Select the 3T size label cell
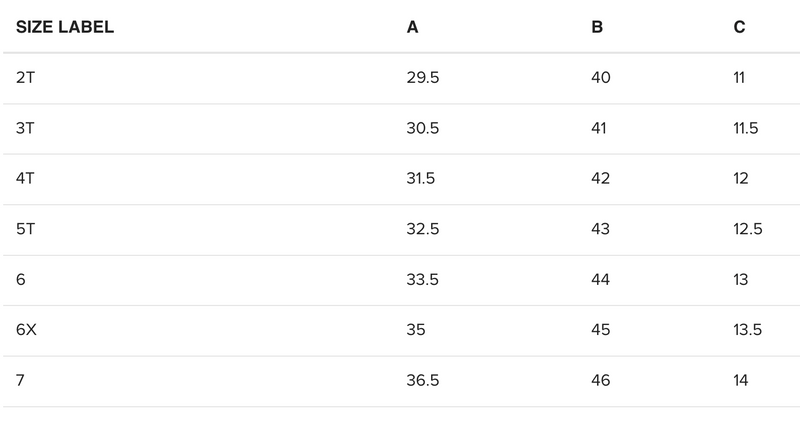The image size is (800, 421). pyautogui.click(x=25, y=128)
